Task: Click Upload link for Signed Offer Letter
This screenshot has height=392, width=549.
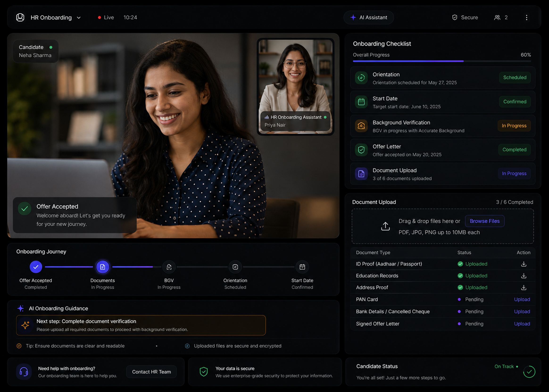Action: [x=522, y=324]
